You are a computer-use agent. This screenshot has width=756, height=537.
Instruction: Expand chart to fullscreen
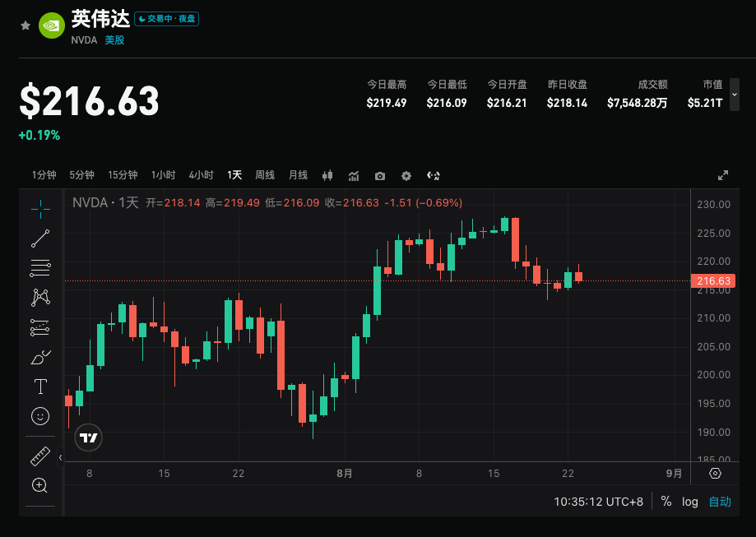[723, 175]
